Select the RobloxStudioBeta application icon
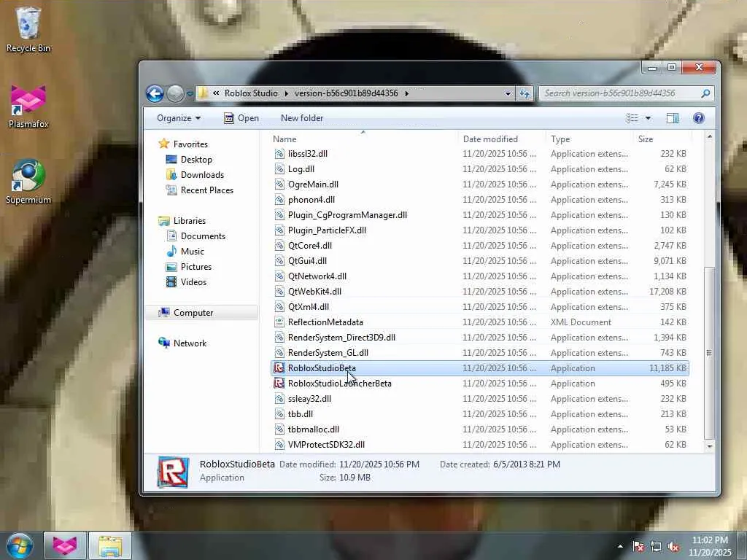The width and height of the screenshot is (747, 560). click(x=279, y=368)
